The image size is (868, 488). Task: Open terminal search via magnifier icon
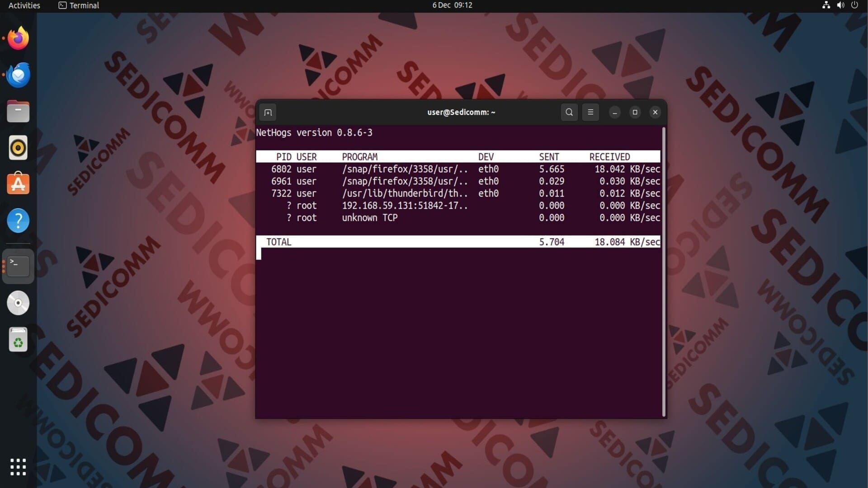click(x=569, y=112)
